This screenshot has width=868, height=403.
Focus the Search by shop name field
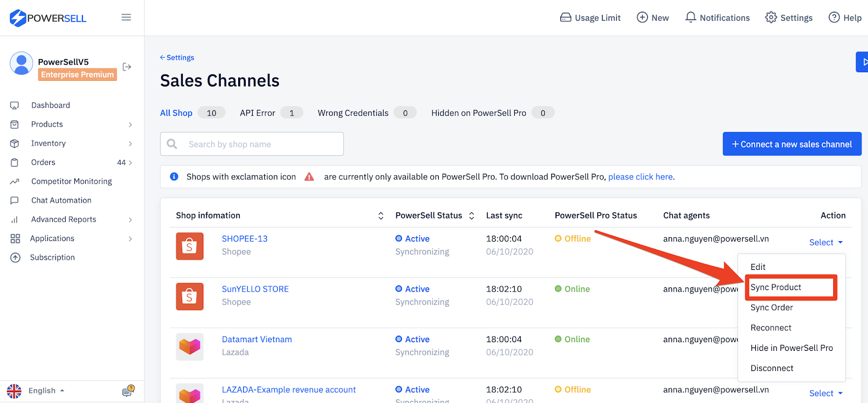click(252, 144)
